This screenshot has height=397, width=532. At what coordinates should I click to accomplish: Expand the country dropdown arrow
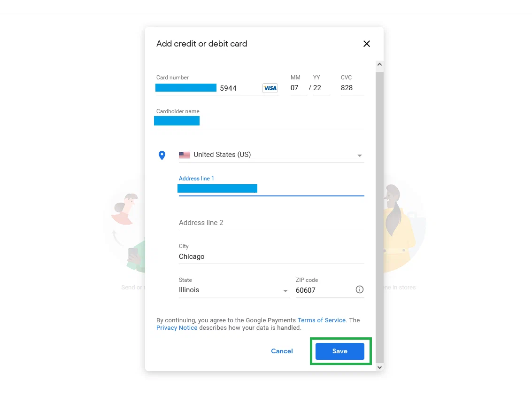point(359,156)
